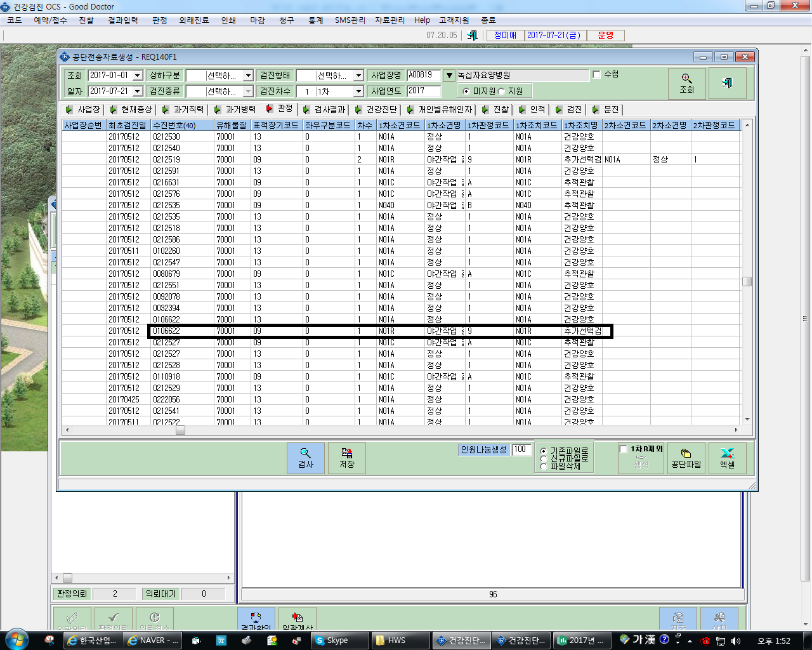Click the 공단파일 folder icon button

686,458
